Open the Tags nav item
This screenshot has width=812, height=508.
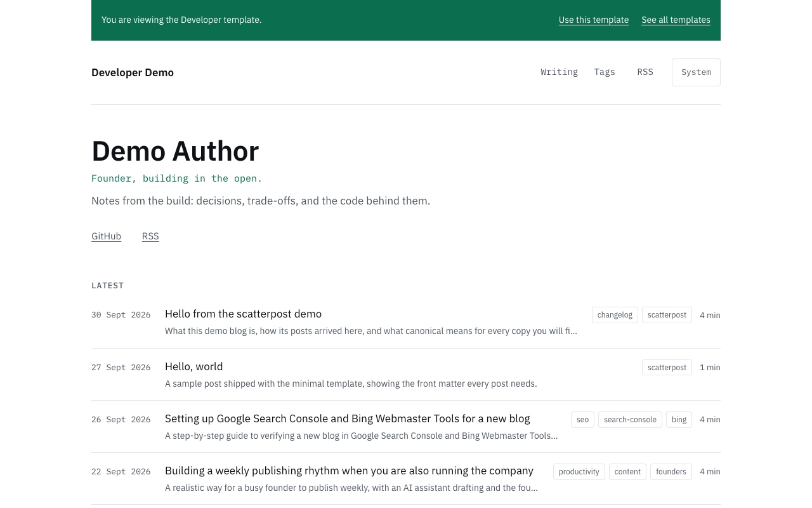(x=605, y=72)
